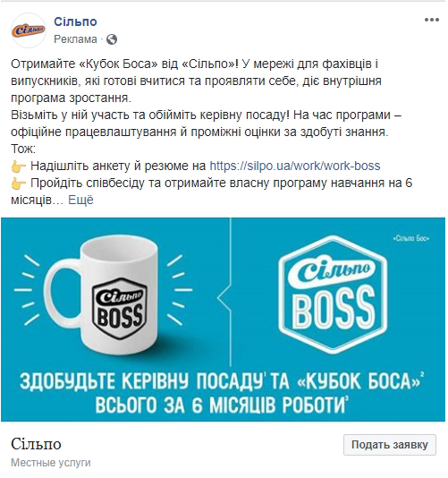Click the Всього за 6 місяців роботи line
Viewport: 448px width, 478px height.
click(222, 405)
